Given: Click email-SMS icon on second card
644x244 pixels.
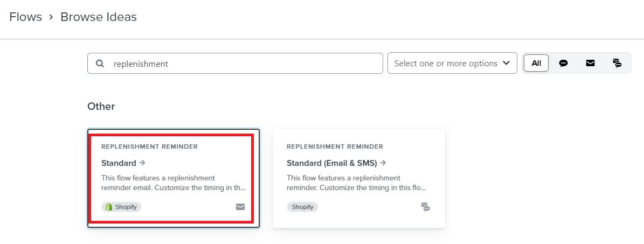Looking at the screenshot, I should coord(426,207).
